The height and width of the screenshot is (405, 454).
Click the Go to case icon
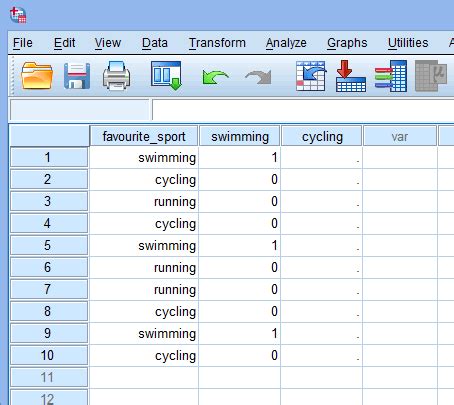[311, 76]
